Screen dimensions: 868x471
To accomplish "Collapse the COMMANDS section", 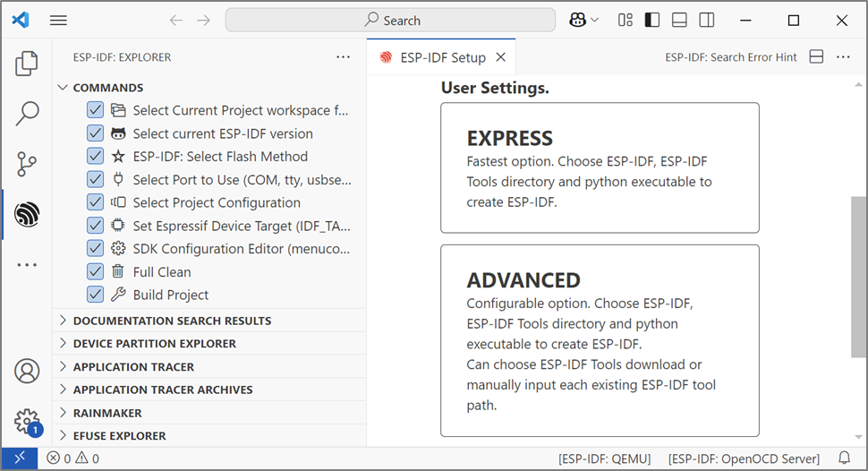I will (x=209, y=88).
